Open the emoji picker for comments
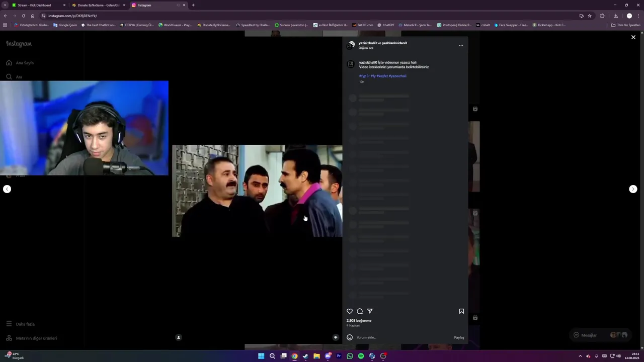644x362 pixels. [x=350, y=337]
